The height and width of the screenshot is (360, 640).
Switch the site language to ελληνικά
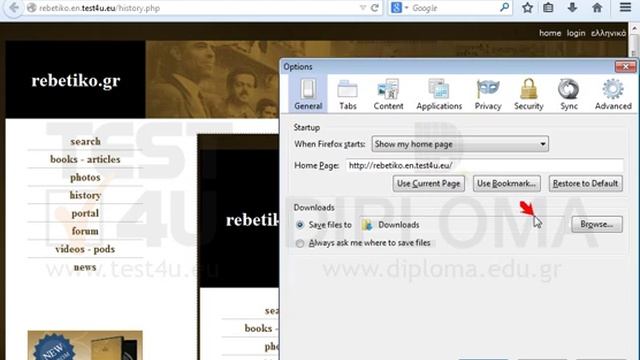click(x=608, y=33)
